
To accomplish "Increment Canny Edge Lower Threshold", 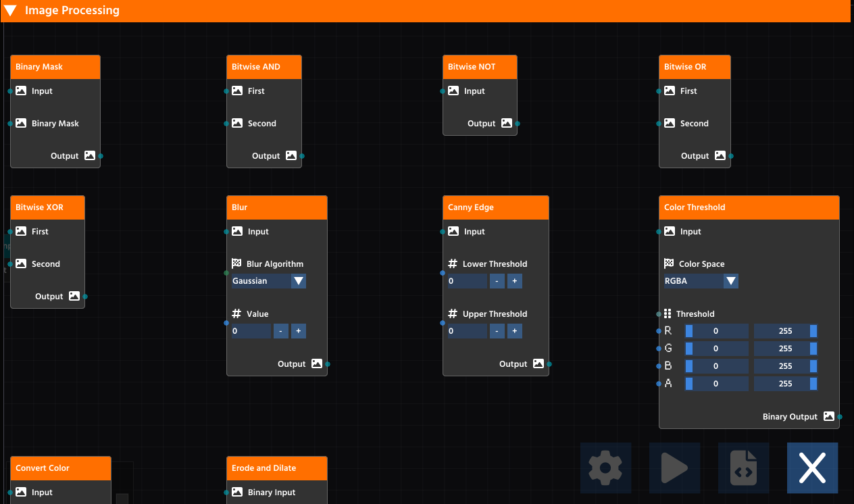I will pyautogui.click(x=514, y=281).
